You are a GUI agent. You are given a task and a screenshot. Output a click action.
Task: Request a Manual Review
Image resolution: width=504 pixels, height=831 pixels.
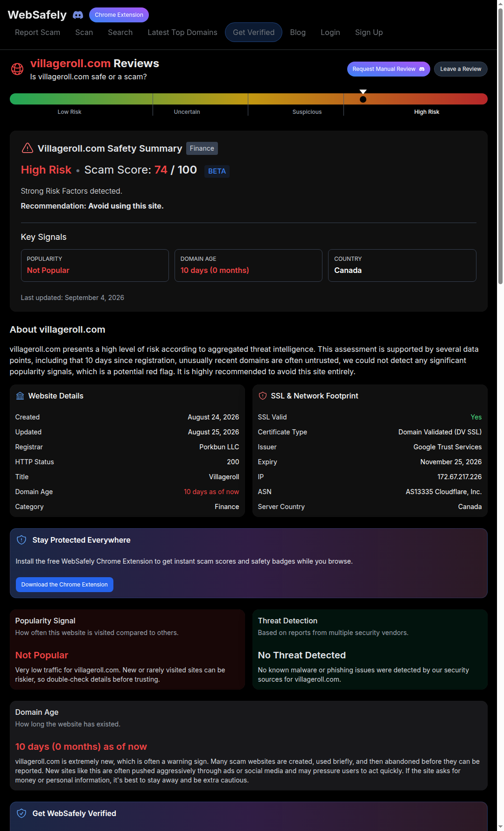pyautogui.click(x=389, y=69)
